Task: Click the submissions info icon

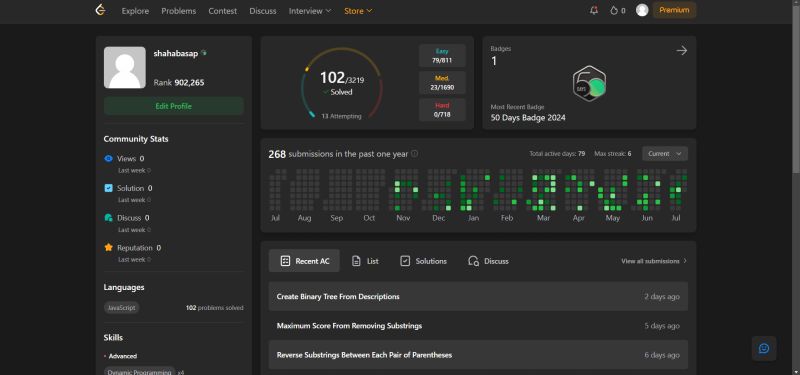Action: tap(414, 154)
